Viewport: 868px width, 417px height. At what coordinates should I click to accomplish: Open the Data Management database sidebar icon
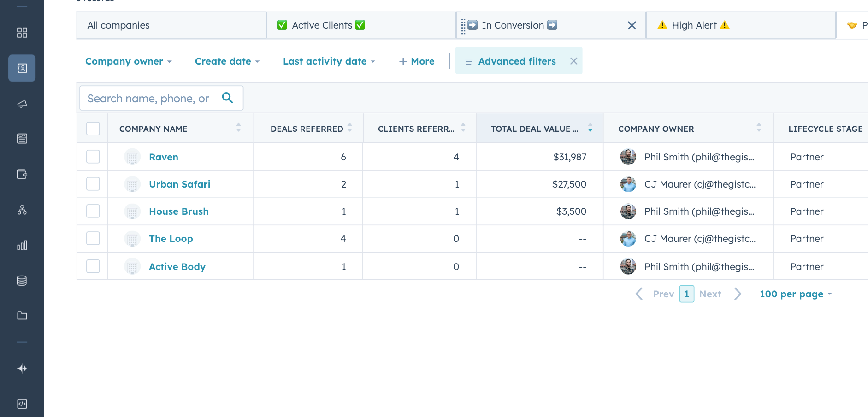[x=22, y=281]
